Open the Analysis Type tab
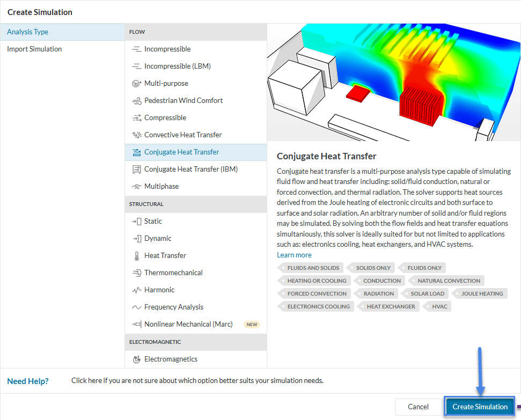The height and width of the screenshot is (420, 521). click(x=28, y=32)
